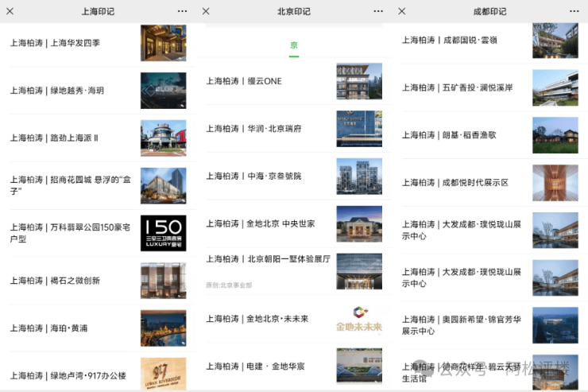Close the 成都印记 panel
588x392 pixels.
tap(402, 11)
